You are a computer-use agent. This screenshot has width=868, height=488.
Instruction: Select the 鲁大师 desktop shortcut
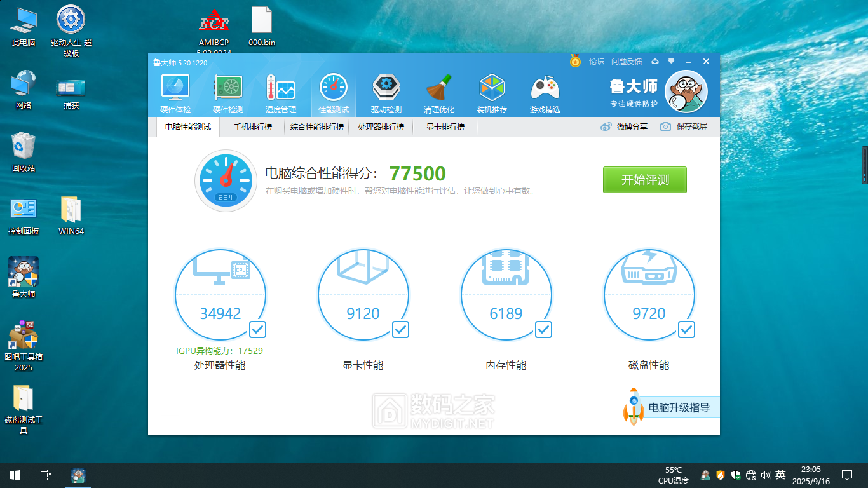[x=24, y=278]
